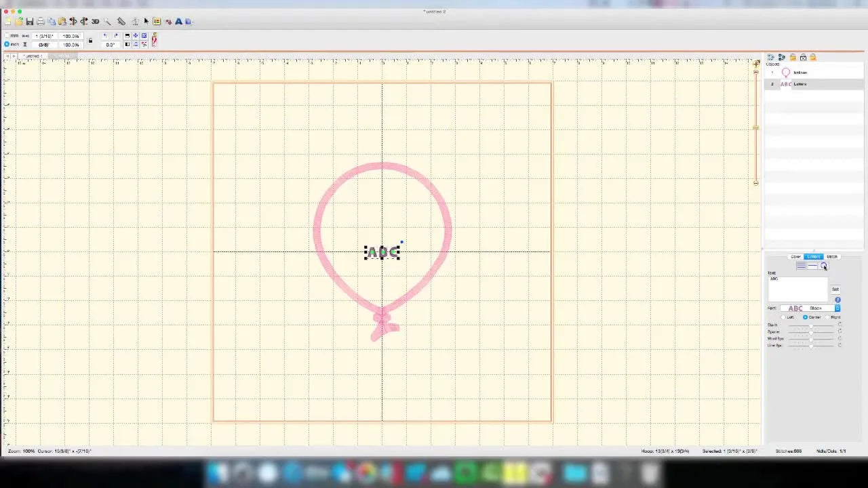Click the width field showing 1 (3/16)"
This screenshot has height=488, width=868.
click(45, 36)
